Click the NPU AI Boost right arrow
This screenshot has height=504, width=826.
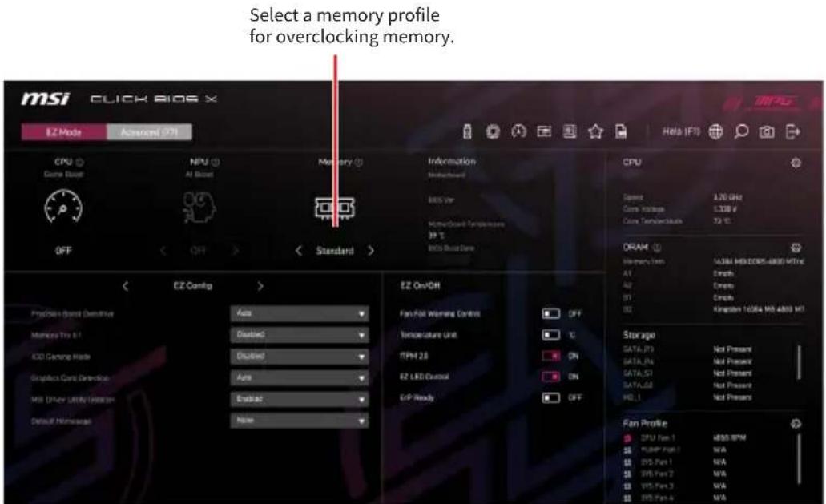point(236,251)
